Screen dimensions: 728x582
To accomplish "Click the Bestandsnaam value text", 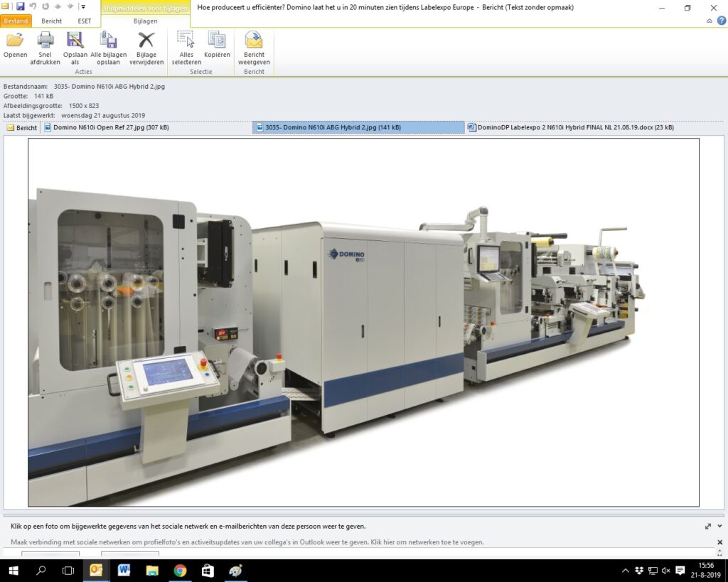I will (109, 86).
